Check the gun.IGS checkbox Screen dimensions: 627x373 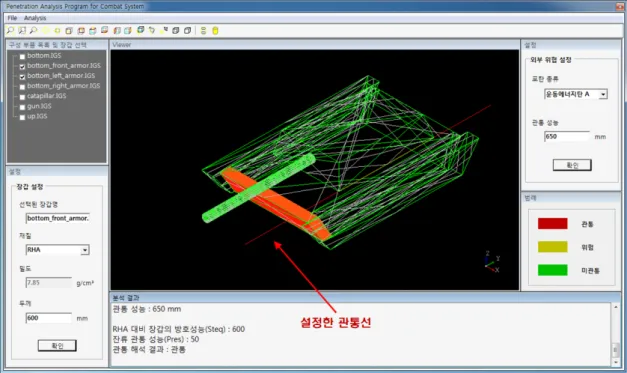(x=22, y=107)
